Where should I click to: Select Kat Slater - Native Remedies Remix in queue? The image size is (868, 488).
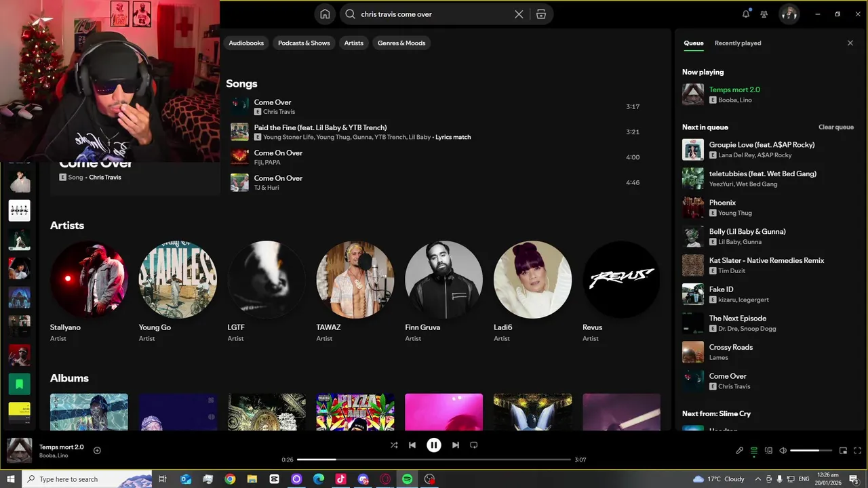[769, 265]
